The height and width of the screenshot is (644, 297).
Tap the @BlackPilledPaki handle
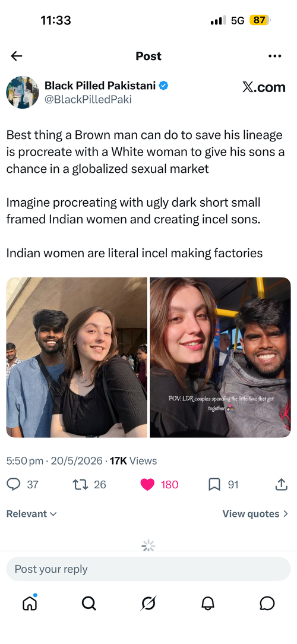(x=88, y=99)
